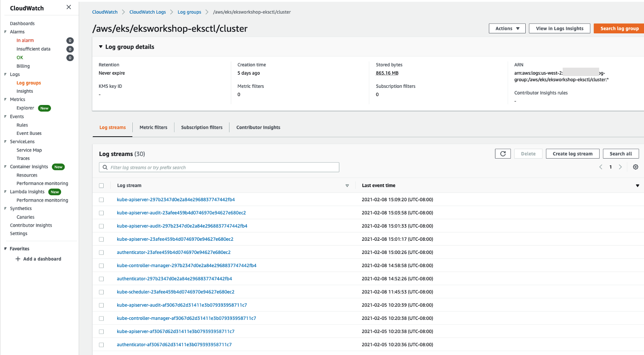Check kube-apiserver-audit-297b2347d0e2a84e2968837747442fb4 row
This screenshot has width=644, height=355.
pyautogui.click(x=102, y=226)
